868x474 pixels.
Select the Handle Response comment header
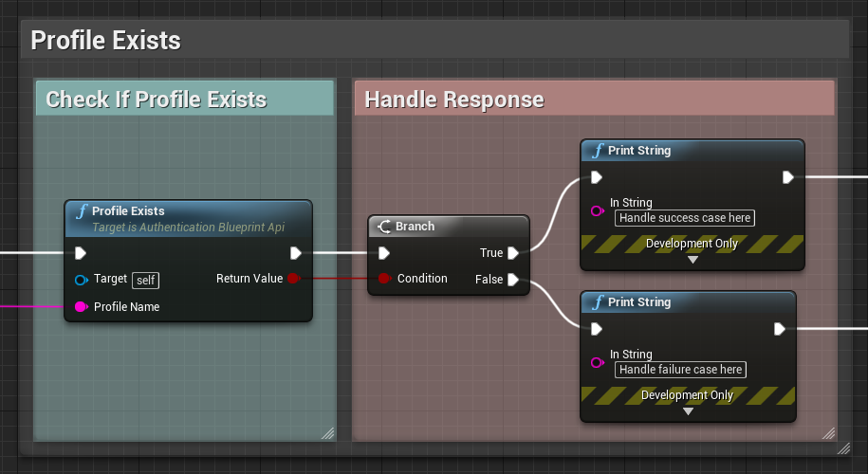[x=454, y=100]
